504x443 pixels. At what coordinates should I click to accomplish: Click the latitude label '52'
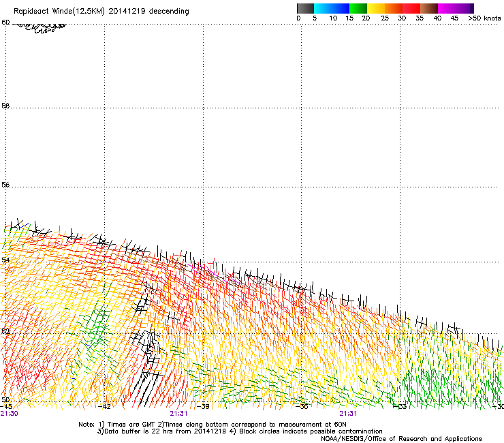[x=5, y=331]
